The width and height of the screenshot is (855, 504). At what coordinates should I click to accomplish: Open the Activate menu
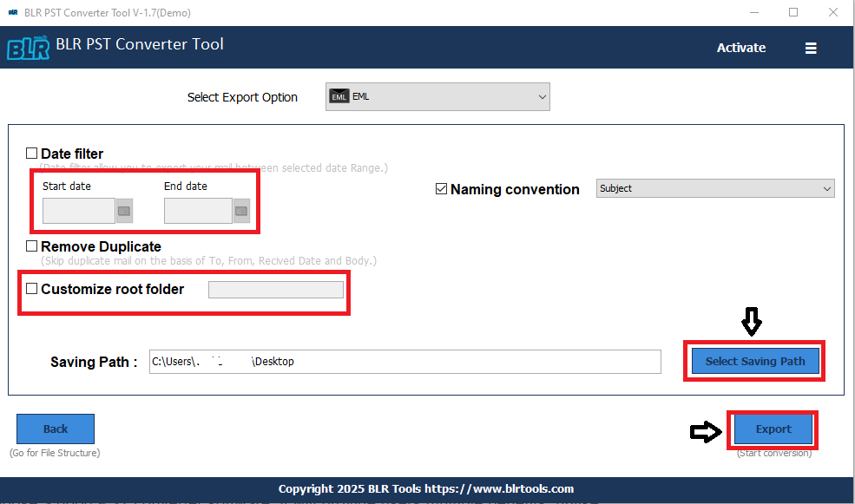[x=740, y=48]
